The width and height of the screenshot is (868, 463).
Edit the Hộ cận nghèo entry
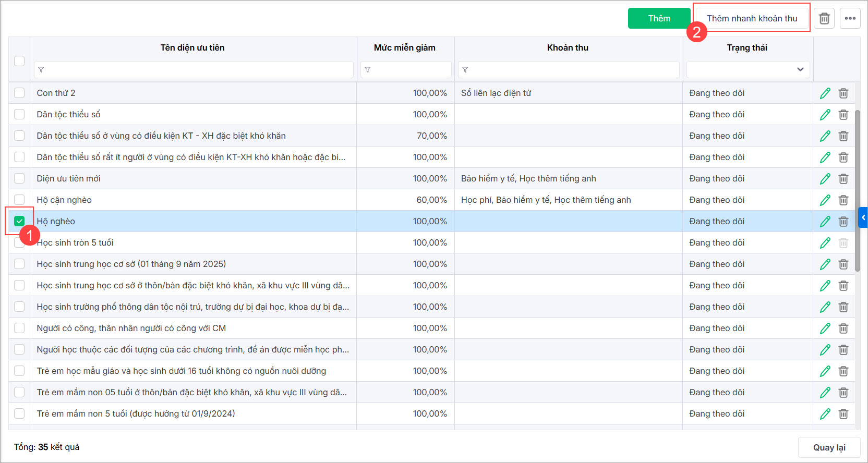click(x=825, y=200)
